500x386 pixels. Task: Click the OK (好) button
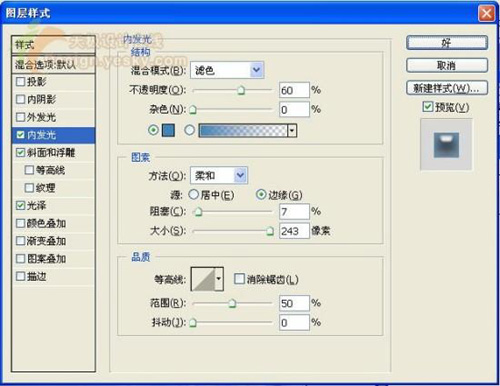(447, 43)
